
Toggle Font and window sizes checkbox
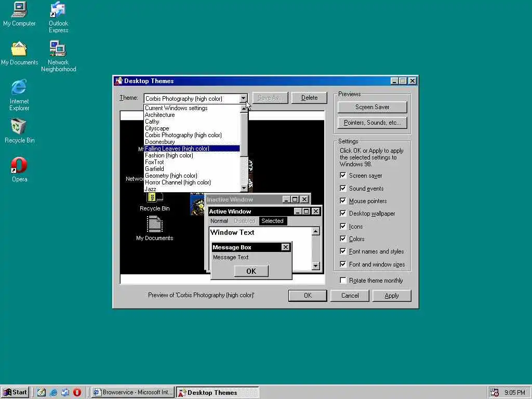tap(343, 264)
